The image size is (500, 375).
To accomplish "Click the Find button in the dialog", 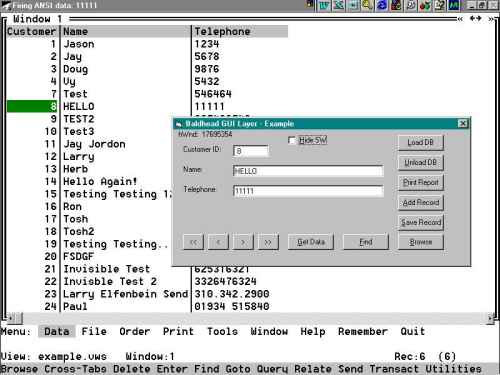I will click(x=366, y=242).
